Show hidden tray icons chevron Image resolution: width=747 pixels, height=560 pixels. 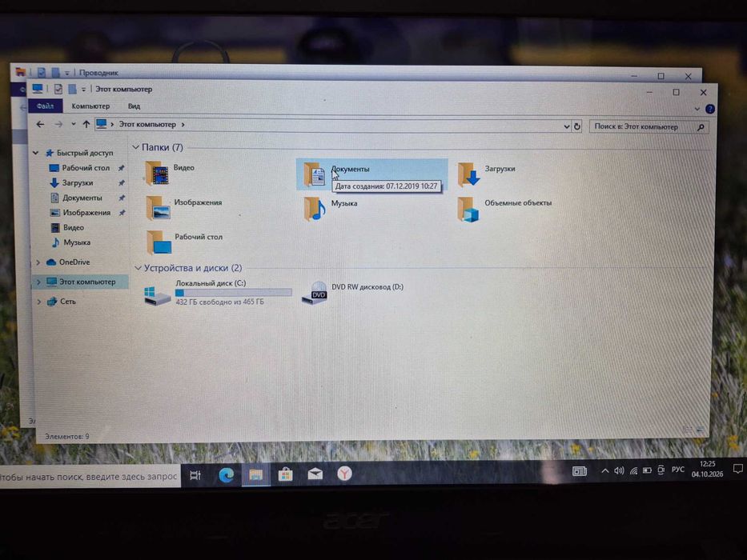(x=605, y=471)
